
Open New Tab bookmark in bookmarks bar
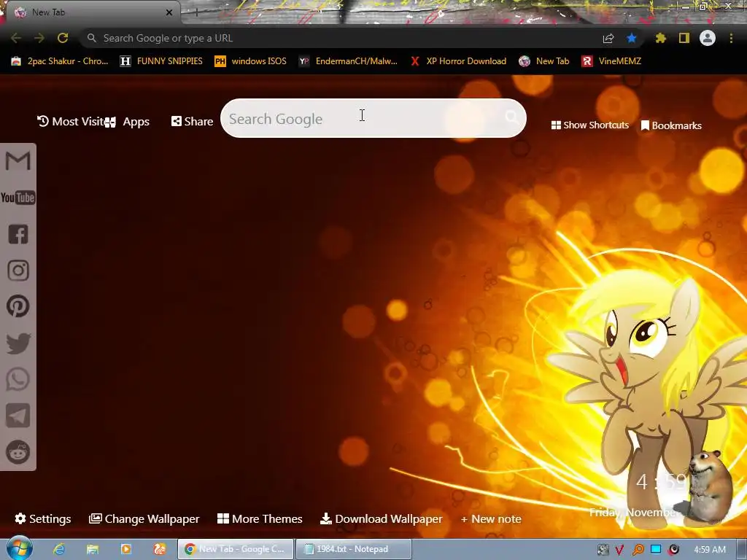point(544,61)
